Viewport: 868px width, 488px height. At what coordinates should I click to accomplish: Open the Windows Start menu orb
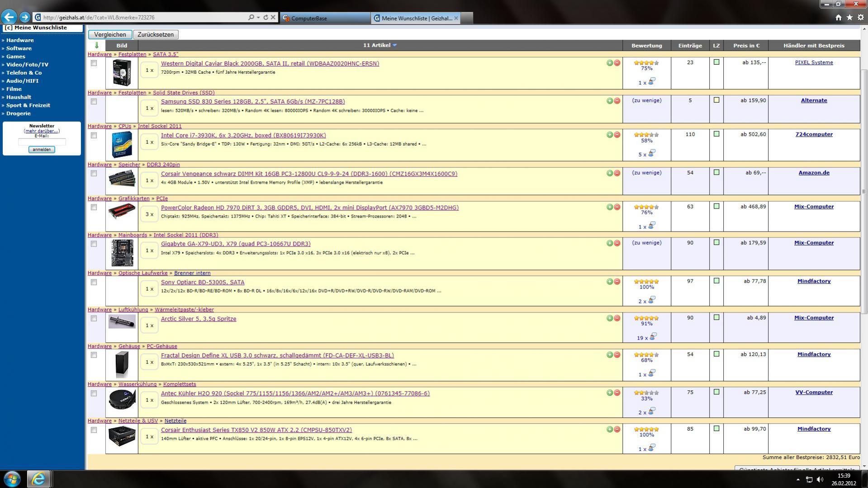(12, 479)
